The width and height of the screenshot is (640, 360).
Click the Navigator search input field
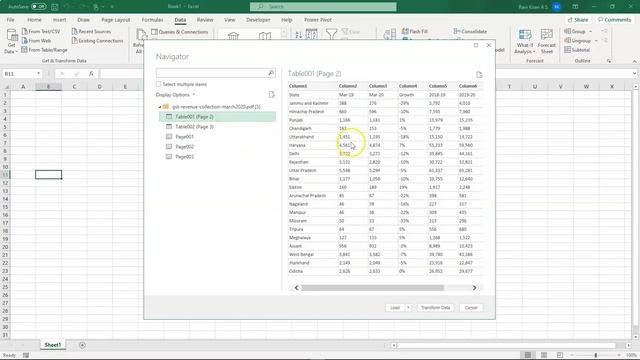coord(211,73)
